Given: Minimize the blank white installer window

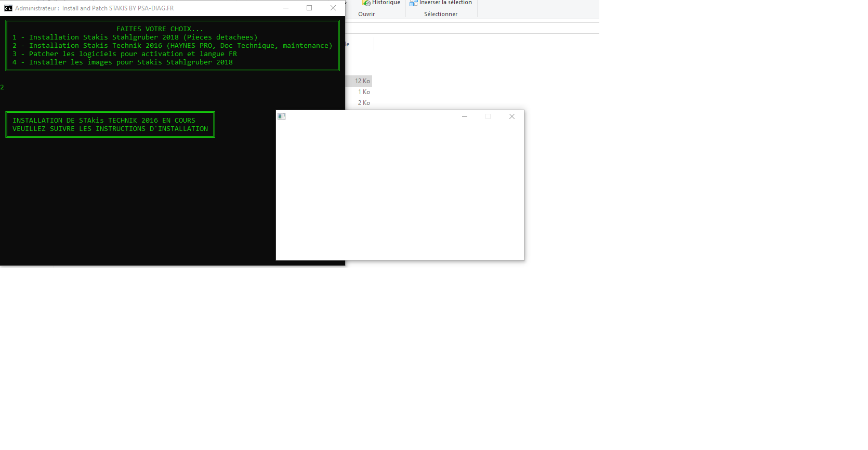Looking at the screenshot, I should click(465, 116).
